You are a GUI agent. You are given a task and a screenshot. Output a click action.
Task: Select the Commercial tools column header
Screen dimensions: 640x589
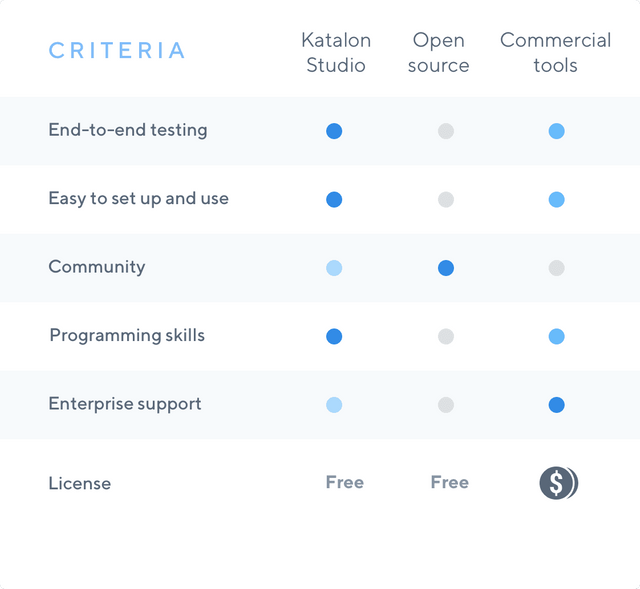pyautogui.click(x=556, y=53)
